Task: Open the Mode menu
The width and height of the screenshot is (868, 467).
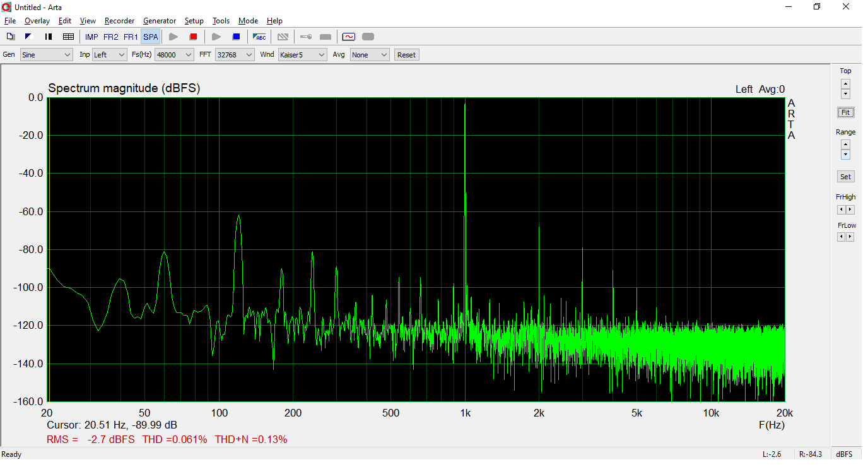Action: (249, 21)
